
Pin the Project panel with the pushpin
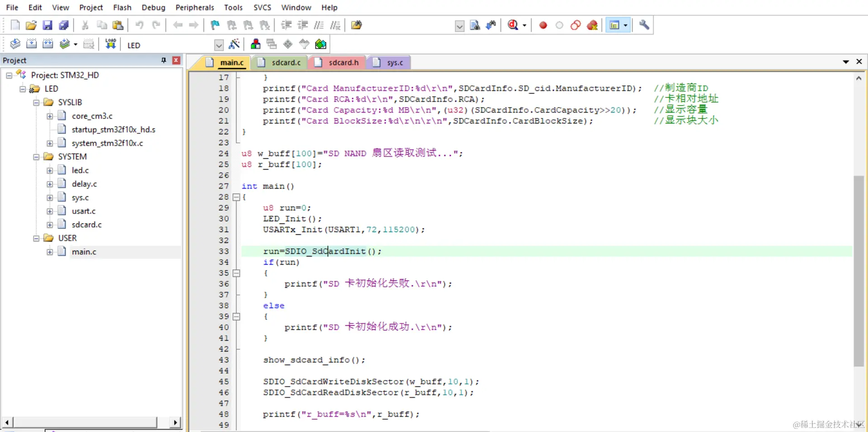pos(164,60)
